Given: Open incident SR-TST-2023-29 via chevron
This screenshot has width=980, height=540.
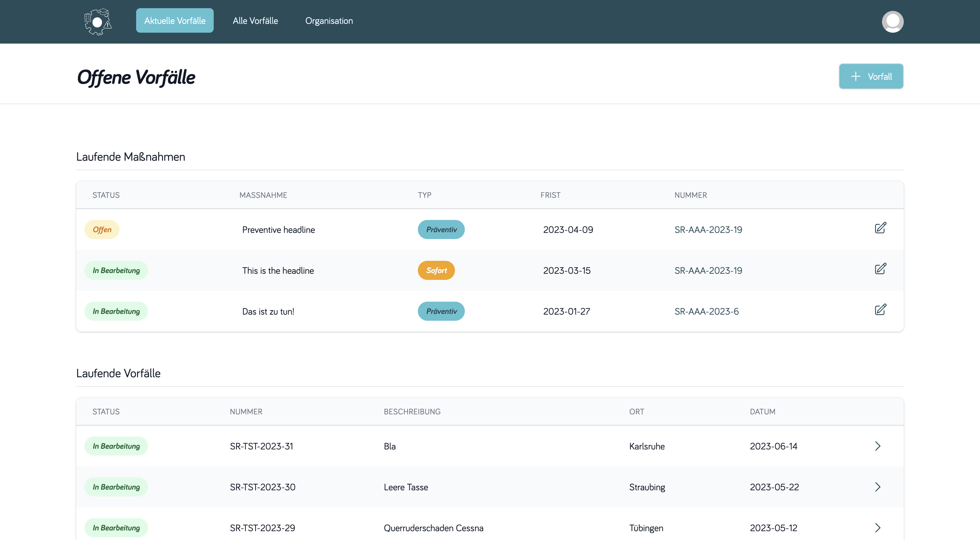Looking at the screenshot, I should (877, 527).
